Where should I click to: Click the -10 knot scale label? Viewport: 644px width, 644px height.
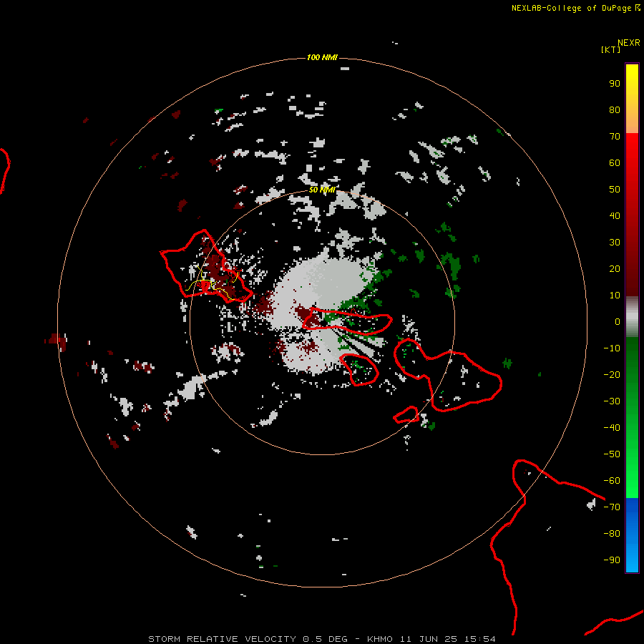point(612,348)
